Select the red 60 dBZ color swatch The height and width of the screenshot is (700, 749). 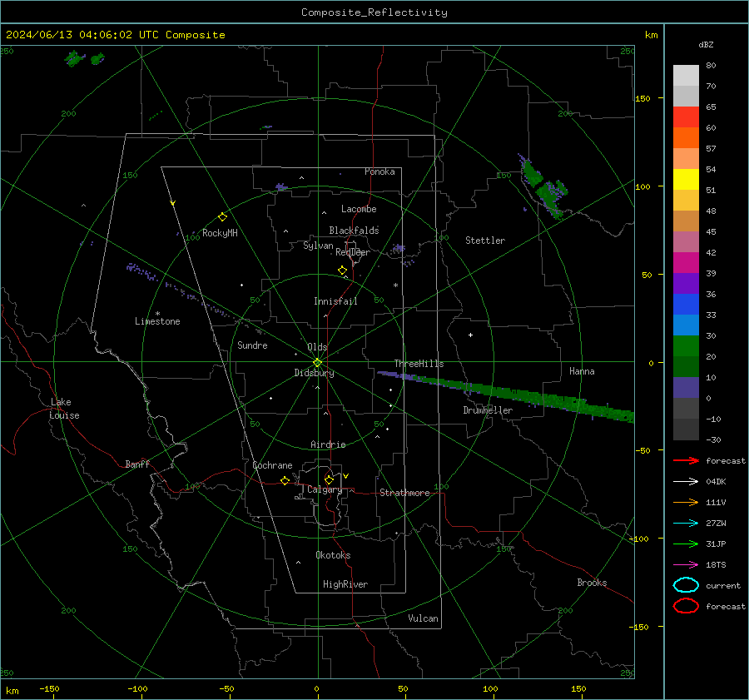(686, 117)
